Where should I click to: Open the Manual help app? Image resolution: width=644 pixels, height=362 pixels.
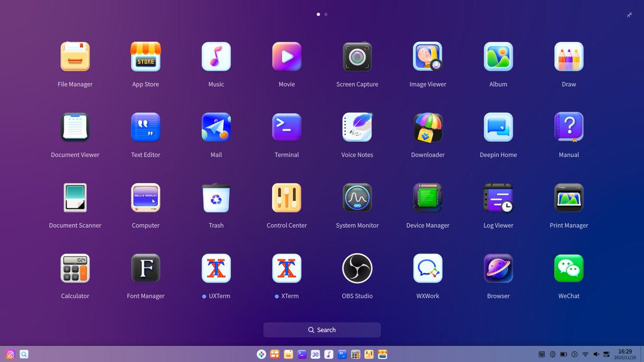pyautogui.click(x=569, y=127)
